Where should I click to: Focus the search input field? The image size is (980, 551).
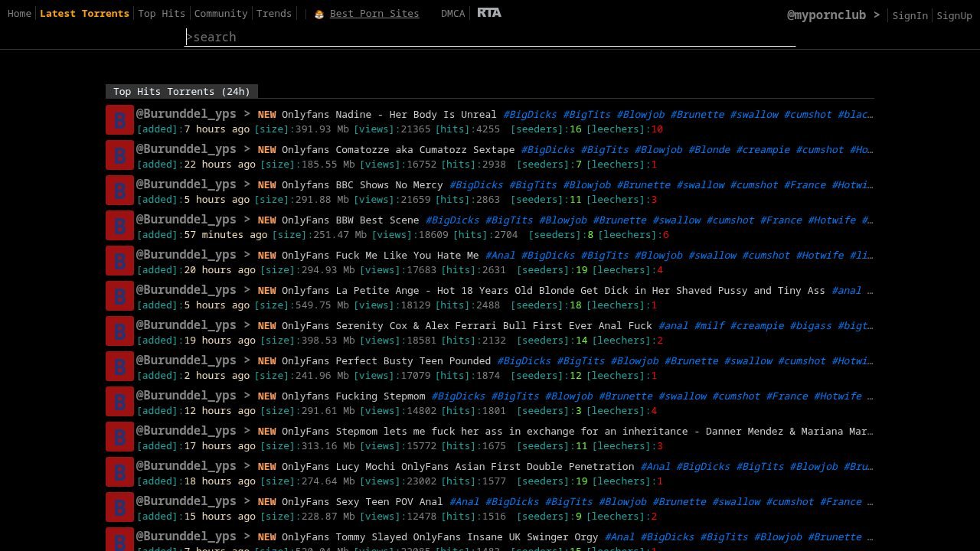[490, 37]
